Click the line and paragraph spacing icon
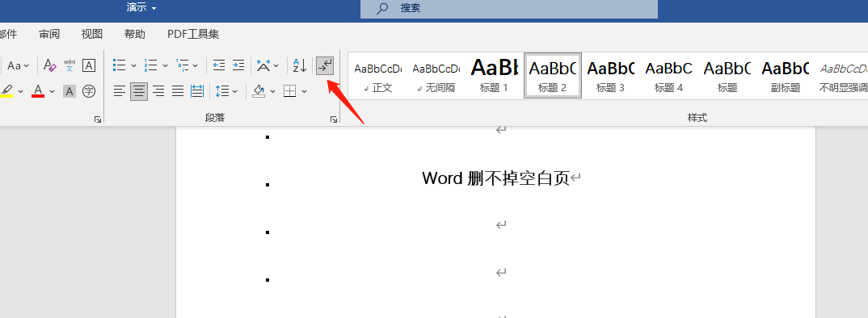This screenshot has width=868, height=318. pos(222,91)
